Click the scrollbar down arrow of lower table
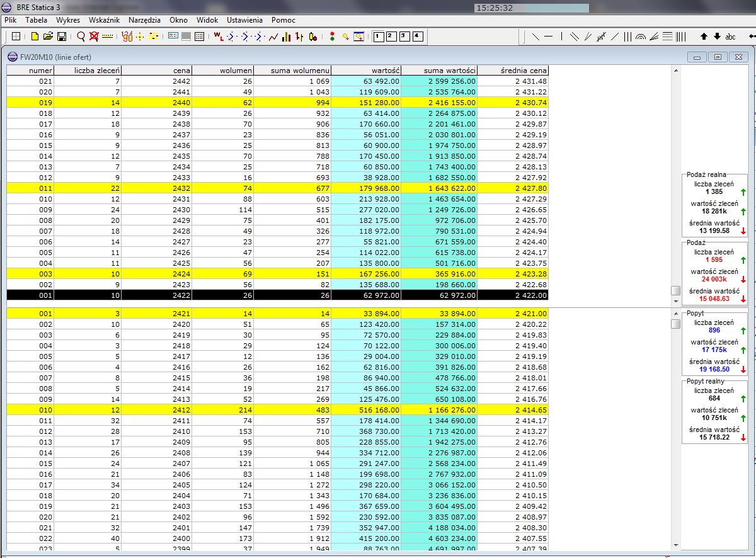The image size is (756, 558). [x=675, y=545]
